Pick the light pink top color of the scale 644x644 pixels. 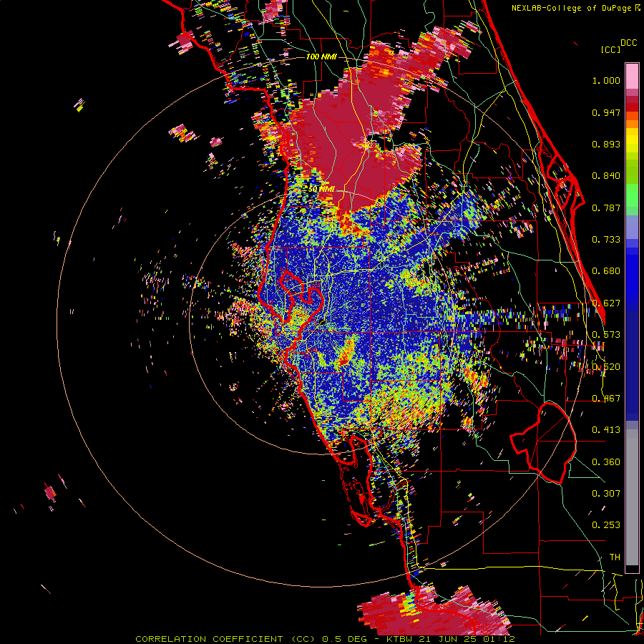632,76
